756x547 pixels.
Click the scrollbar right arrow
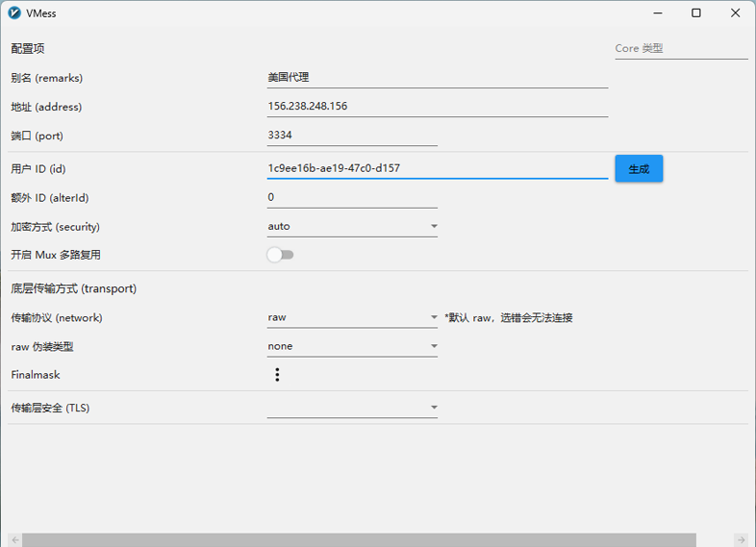tap(741, 539)
